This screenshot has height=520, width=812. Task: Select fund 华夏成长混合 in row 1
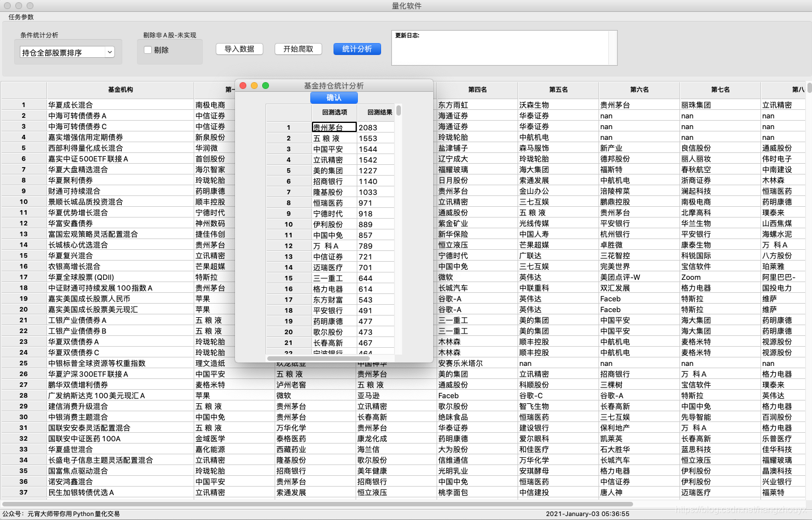point(120,105)
